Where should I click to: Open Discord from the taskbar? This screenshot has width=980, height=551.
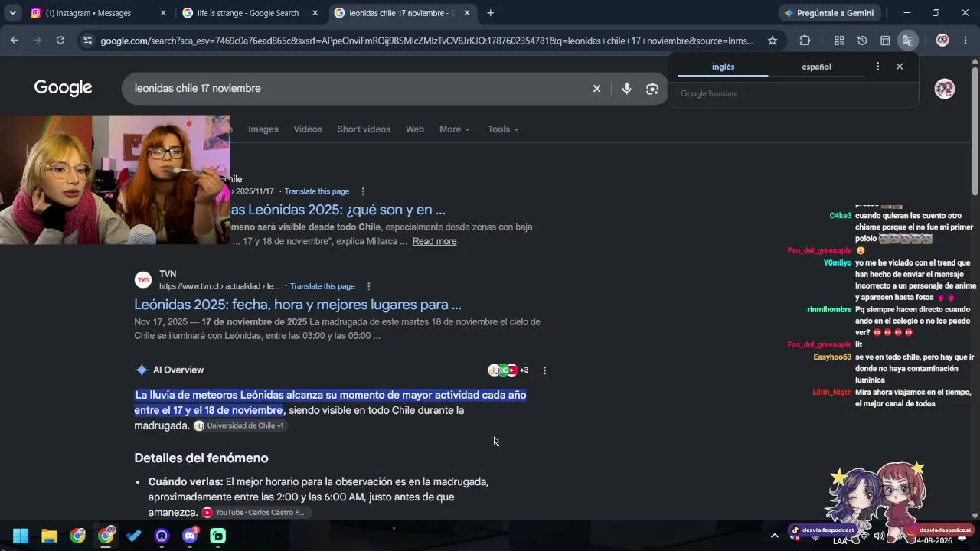[x=190, y=536]
